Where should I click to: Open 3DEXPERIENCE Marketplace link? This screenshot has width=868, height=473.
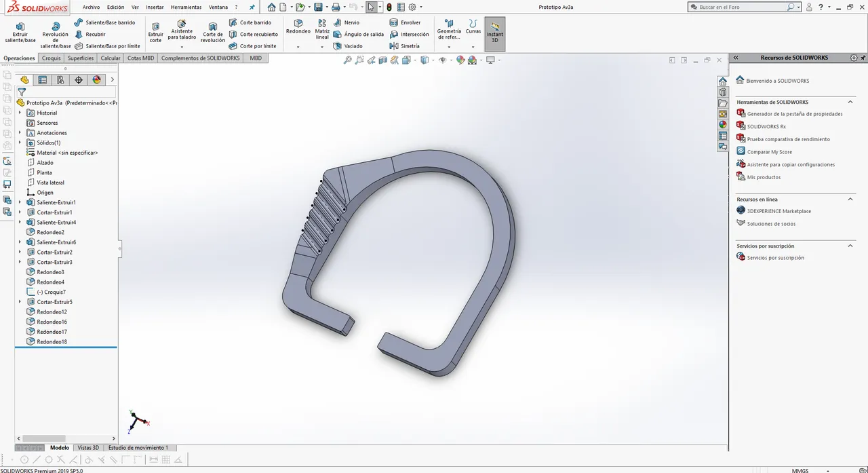778,211
